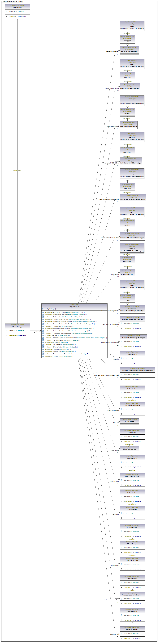
Task: Select the NCBLeveltype class box
Action: [x=129, y=422]
